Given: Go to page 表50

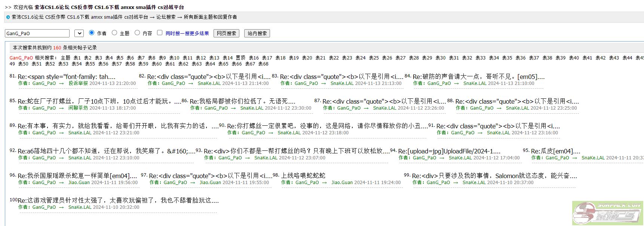Looking at the screenshot, I should (x=23, y=64).
